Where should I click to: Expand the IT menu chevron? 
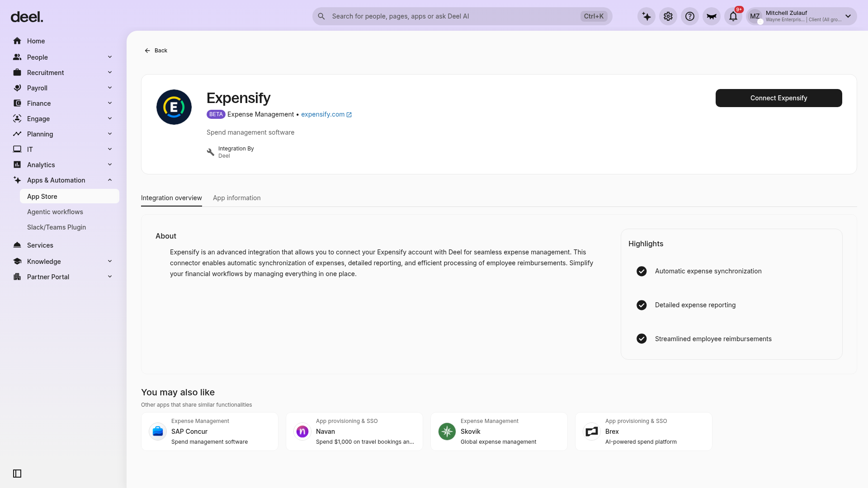[110, 149]
